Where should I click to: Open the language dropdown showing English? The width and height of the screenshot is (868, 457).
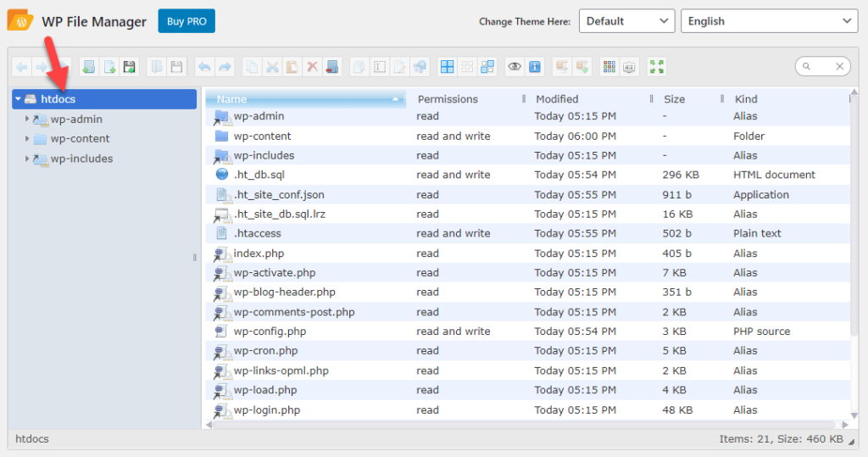coord(770,21)
